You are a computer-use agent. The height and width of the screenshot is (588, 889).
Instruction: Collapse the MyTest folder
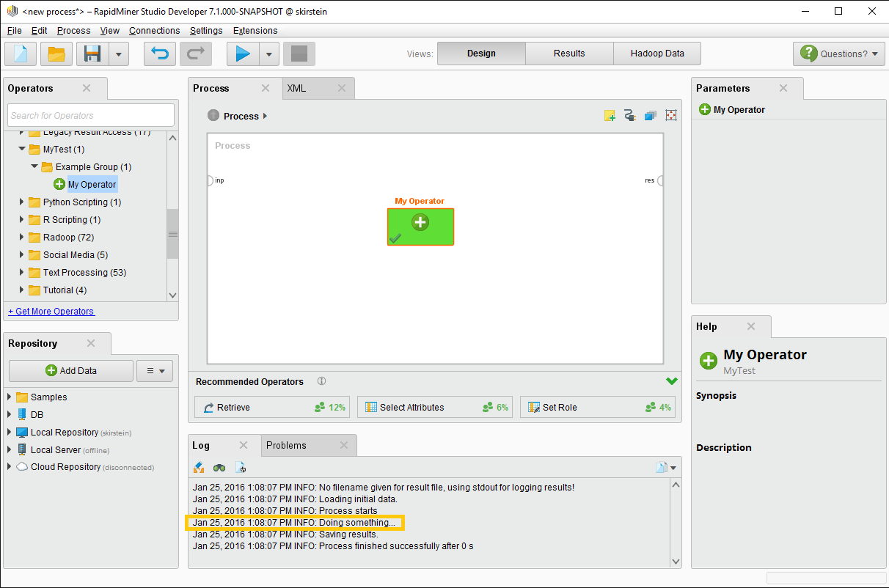23,150
